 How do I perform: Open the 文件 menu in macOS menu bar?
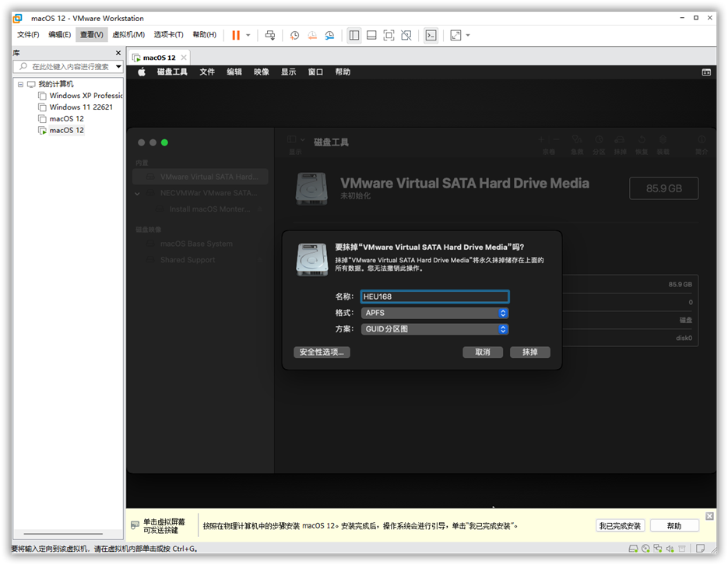point(207,72)
